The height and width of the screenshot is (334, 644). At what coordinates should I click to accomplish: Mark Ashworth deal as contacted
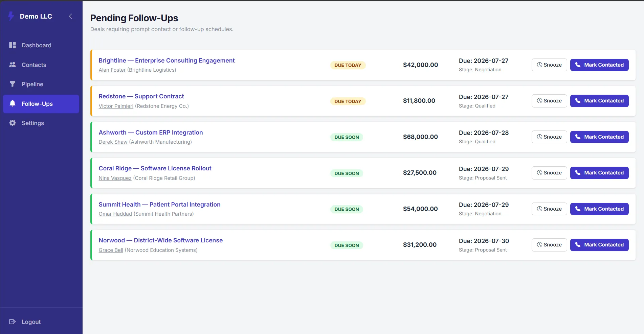click(x=599, y=137)
